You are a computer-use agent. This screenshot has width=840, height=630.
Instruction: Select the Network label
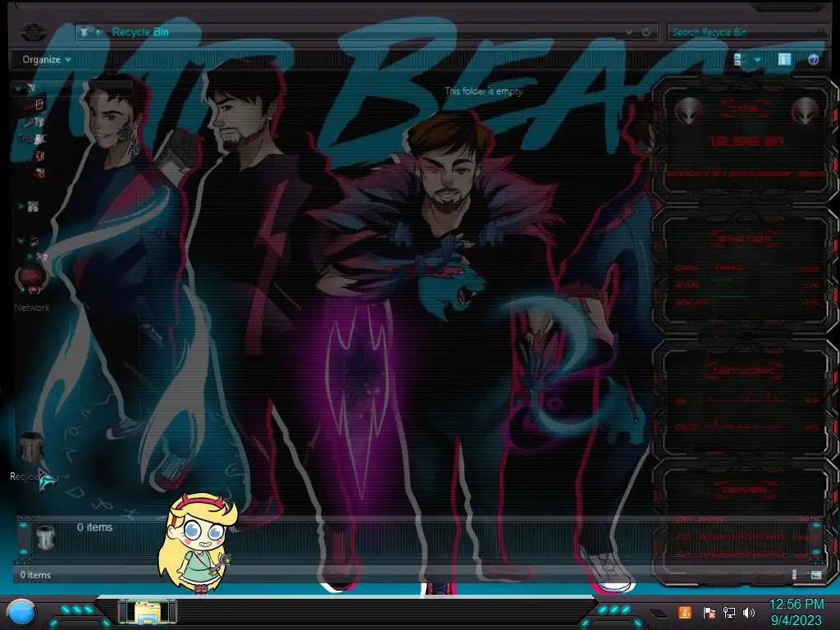pyautogui.click(x=32, y=308)
